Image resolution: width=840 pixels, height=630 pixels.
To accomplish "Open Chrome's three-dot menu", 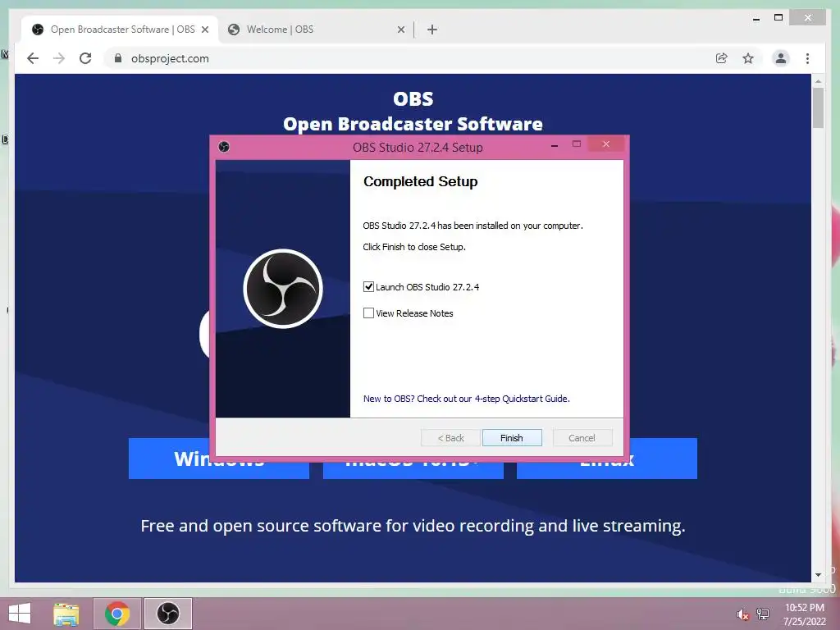I will coord(807,58).
